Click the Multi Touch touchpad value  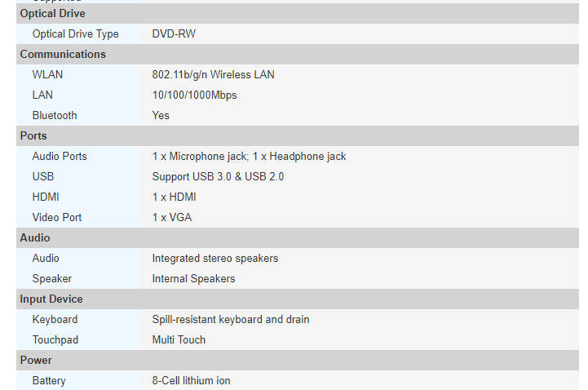(x=179, y=340)
